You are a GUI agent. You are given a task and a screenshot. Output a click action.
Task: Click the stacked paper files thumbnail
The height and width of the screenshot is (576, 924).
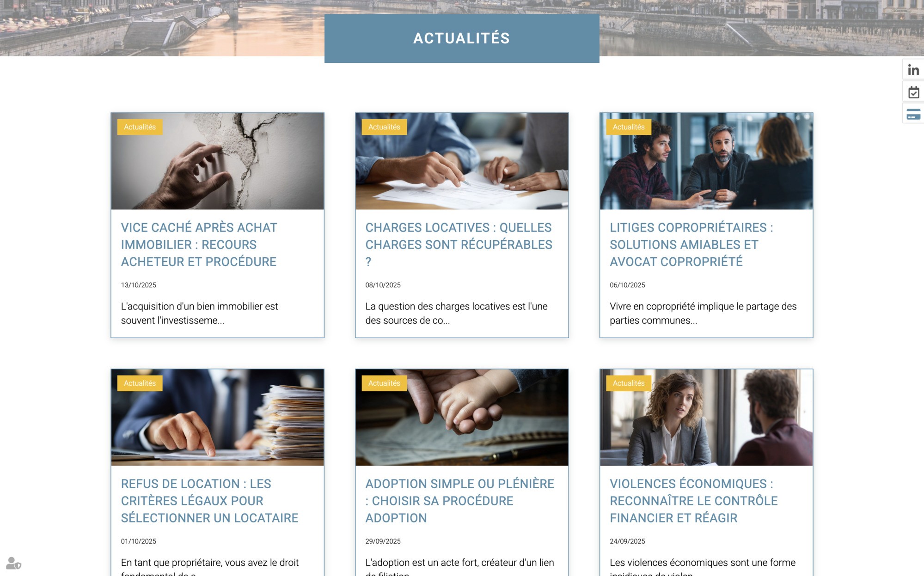click(x=217, y=418)
